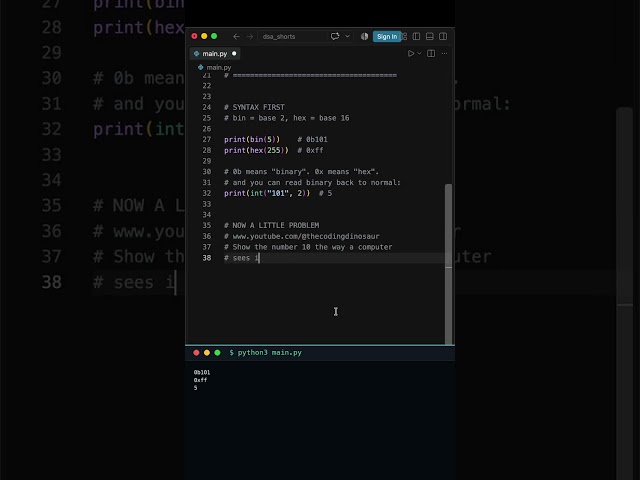Click the '# sees i' line being typed
Image resolution: width=640 pixels, height=480 pixels.
point(242,258)
